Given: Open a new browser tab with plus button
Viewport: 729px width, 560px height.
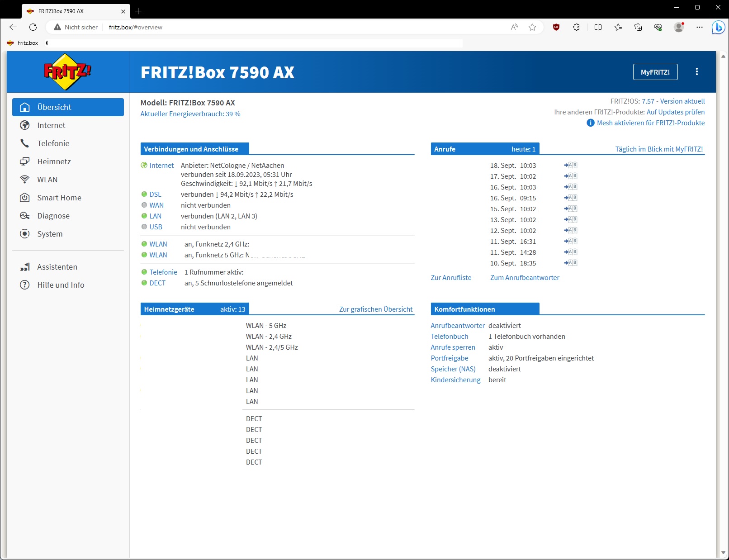Looking at the screenshot, I should point(138,11).
